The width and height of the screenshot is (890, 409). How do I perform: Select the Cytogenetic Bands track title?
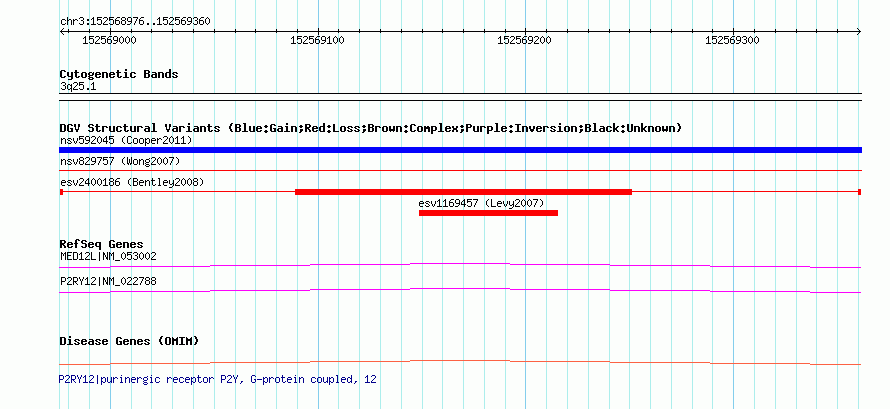(x=119, y=74)
